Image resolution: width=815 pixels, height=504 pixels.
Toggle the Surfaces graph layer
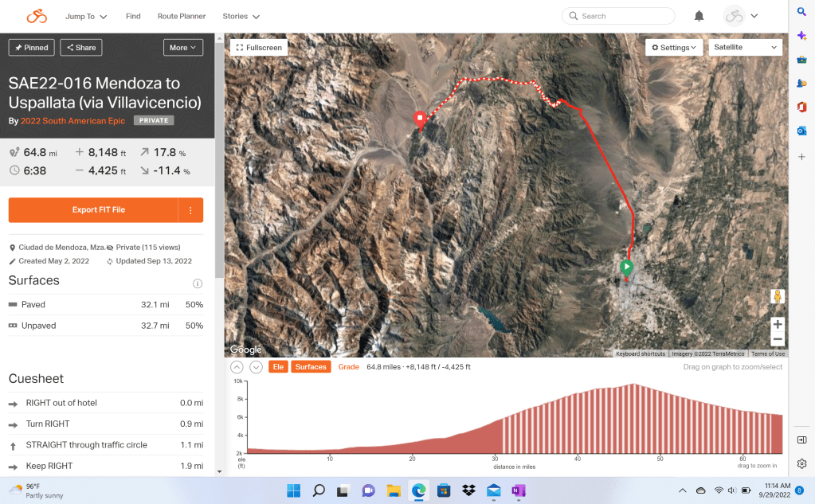[311, 367]
